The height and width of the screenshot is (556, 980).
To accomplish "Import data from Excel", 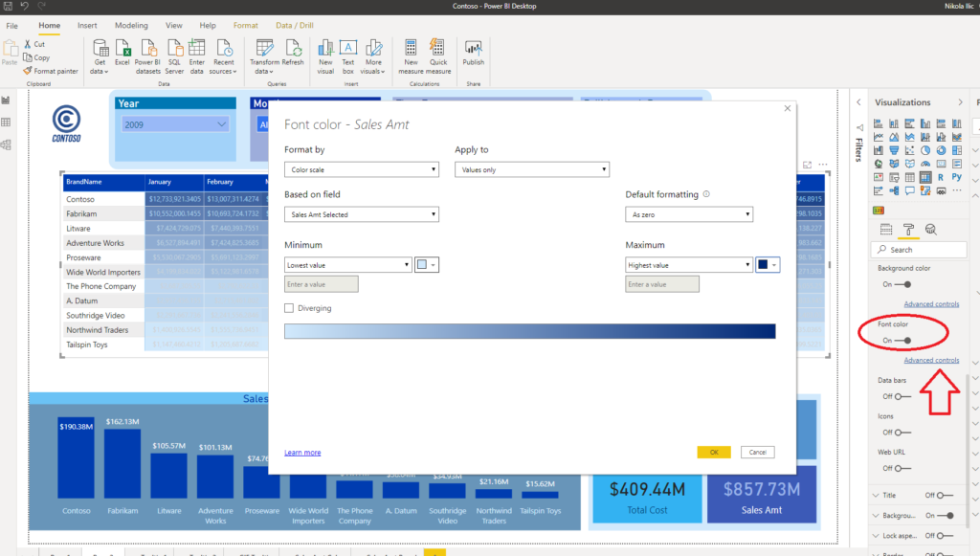I will (x=122, y=53).
